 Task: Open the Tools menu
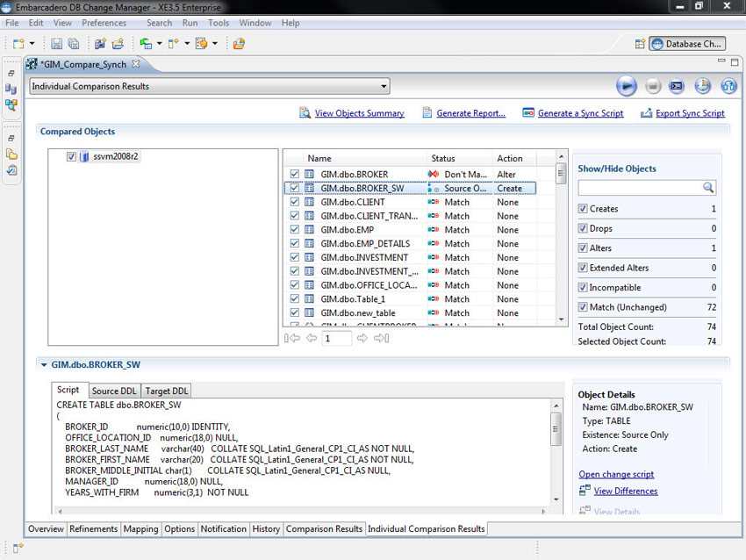[x=219, y=23]
